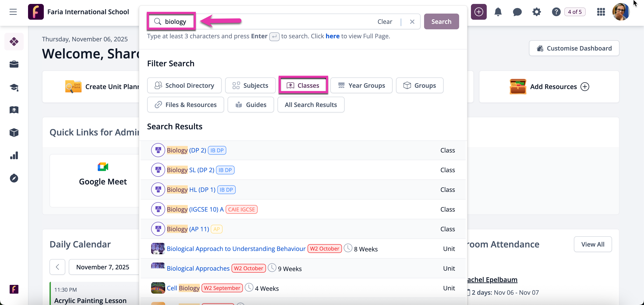Click the class icon beside Biology (DP 2)
This screenshot has width=644, height=305.
coord(158,150)
